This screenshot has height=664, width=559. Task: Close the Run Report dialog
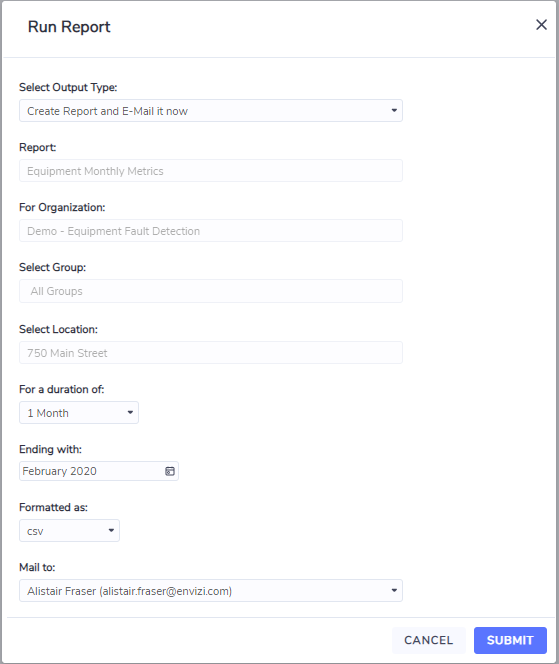pyautogui.click(x=541, y=25)
